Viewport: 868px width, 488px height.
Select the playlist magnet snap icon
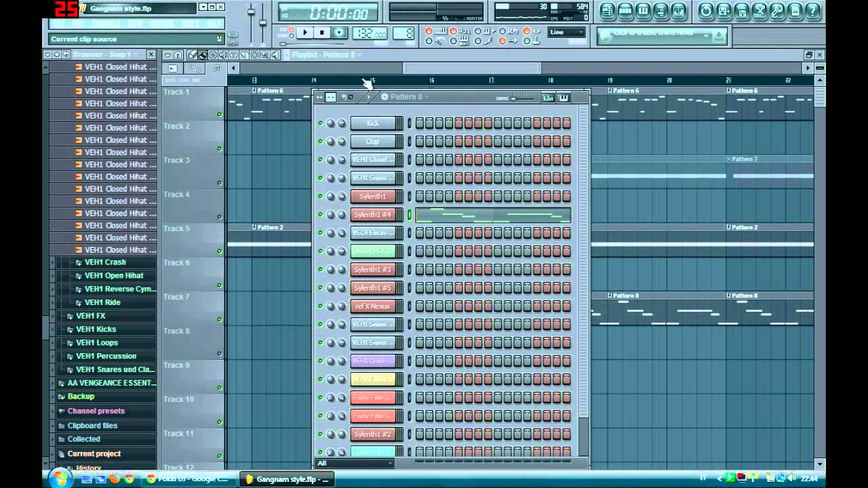178,55
